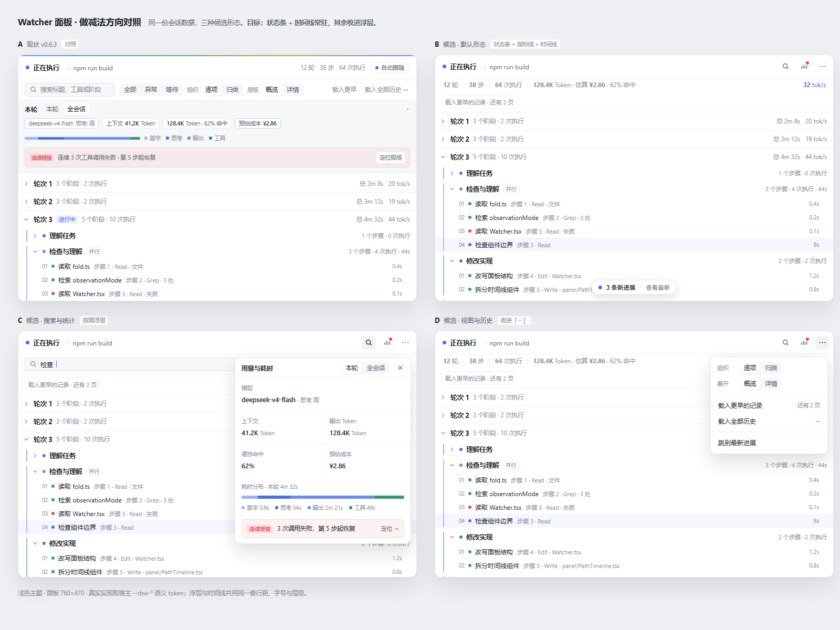This screenshot has height=630, width=840.
Task: Open search icon in panel D header
Action: pyautogui.click(x=785, y=343)
